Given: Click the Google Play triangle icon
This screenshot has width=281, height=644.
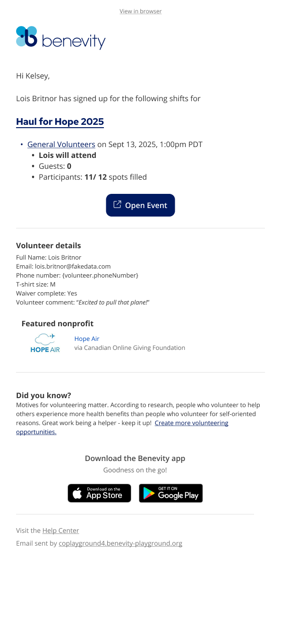Looking at the screenshot, I should pyautogui.click(x=149, y=494).
